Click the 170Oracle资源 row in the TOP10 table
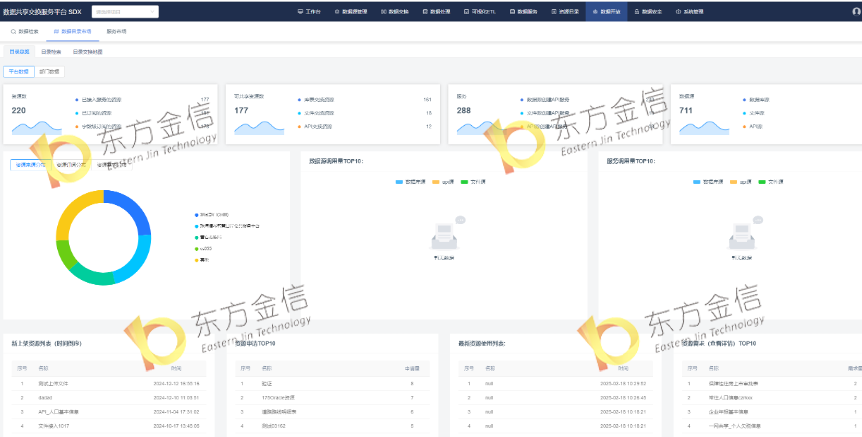The width and height of the screenshot is (862, 437). pyautogui.click(x=332, y=397)
